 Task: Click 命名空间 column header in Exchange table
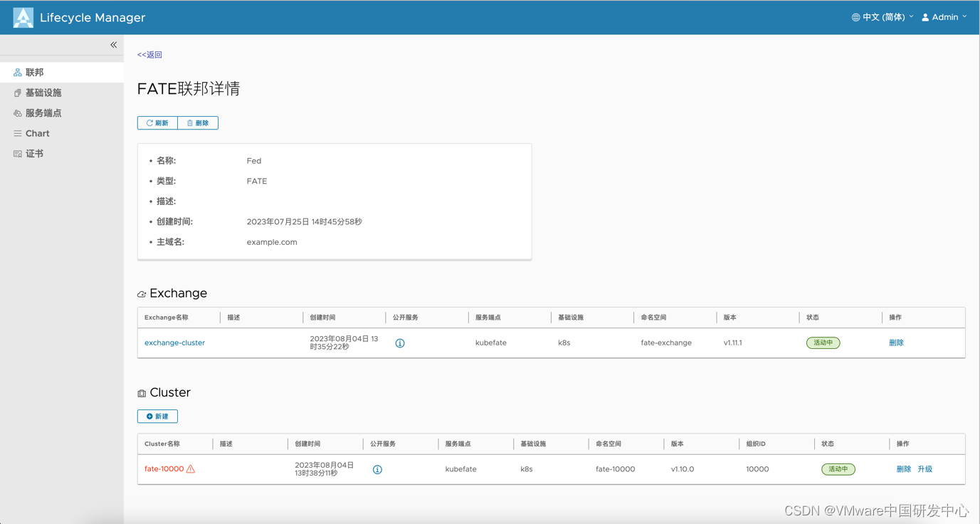click(653, 318)
